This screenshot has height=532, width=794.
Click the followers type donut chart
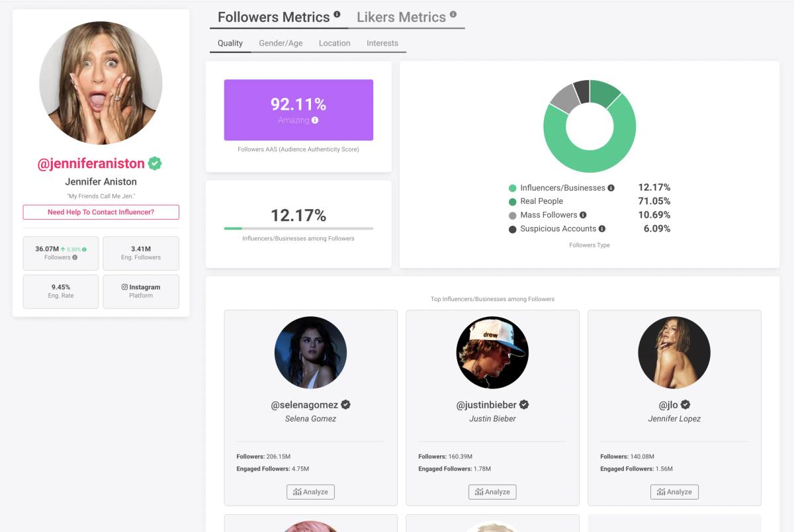click(x=590, y=126)
